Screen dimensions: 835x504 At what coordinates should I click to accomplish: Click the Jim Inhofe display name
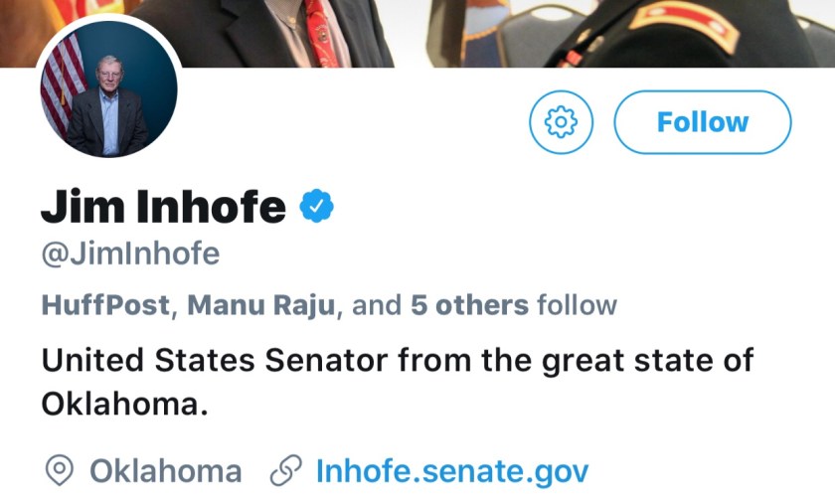[x=163, y=206]
